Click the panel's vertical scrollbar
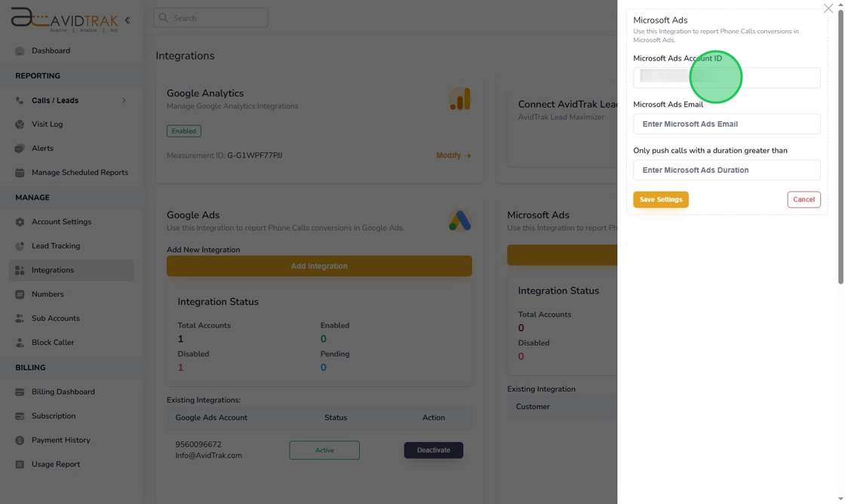Screen dimensions: 845x504 (x=840, y=146)
